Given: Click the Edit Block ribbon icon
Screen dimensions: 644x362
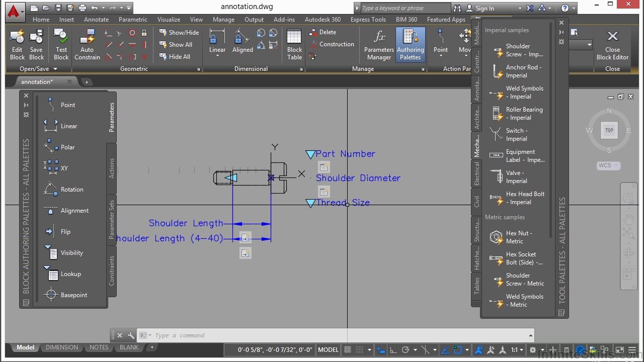Looking at the screenshot, I should click(17, 44).
